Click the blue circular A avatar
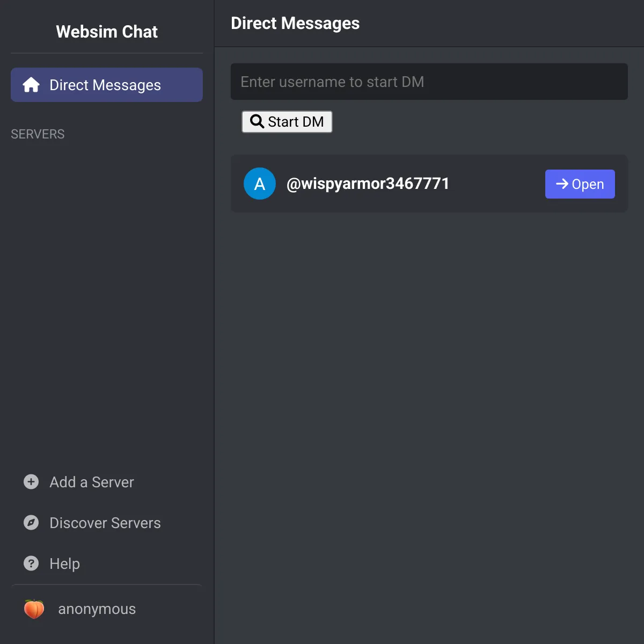Screen dimensions: 644x644 pyautogui.click(x=260, y=184)
